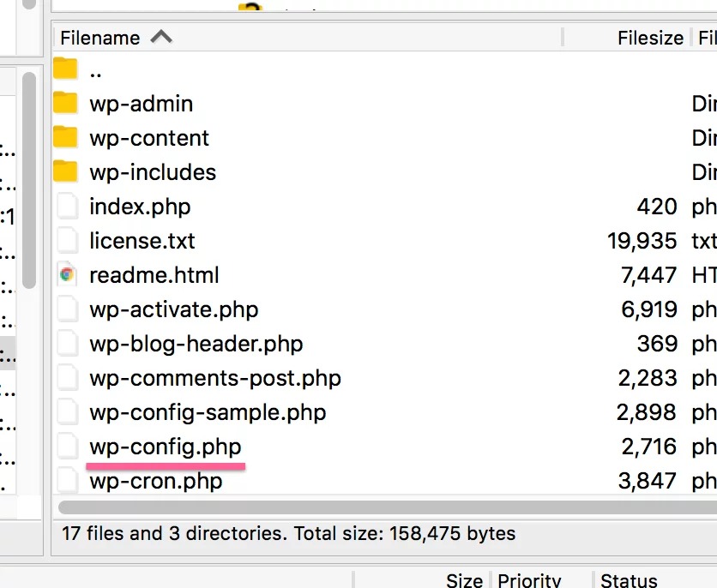Click the Status column header in queue
717x588 pixels.
tap(629, 580)
